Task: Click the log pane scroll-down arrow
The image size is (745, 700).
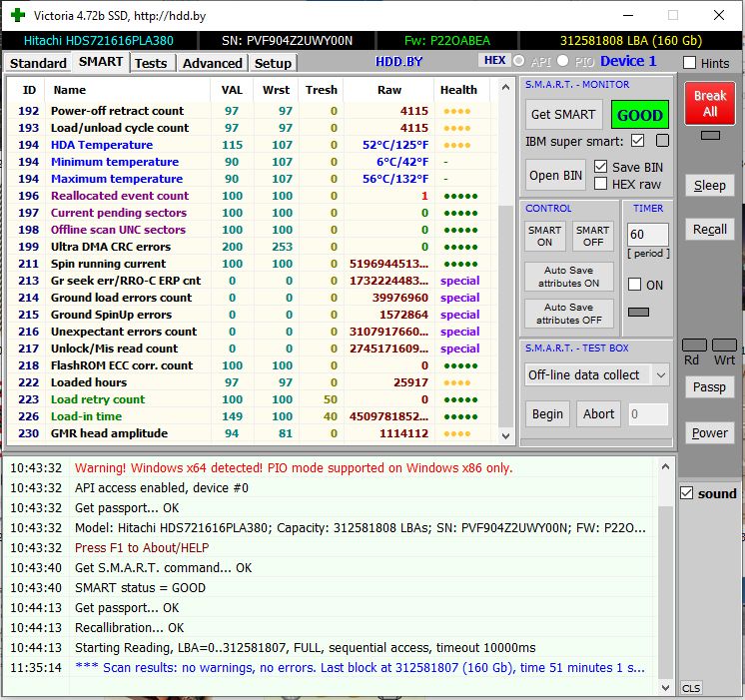Action: pyautogui.click(x=666, y=688)
